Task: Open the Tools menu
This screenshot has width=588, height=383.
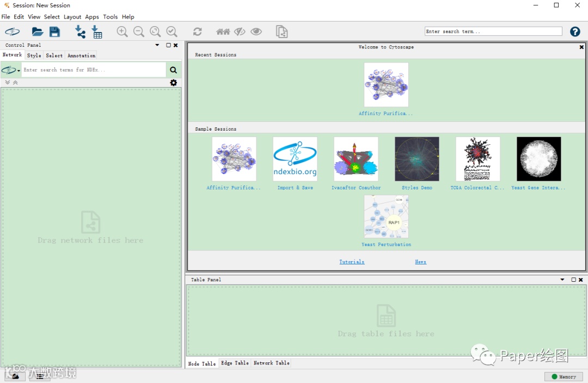Action: pyautogui.click(x=110, y=17)
